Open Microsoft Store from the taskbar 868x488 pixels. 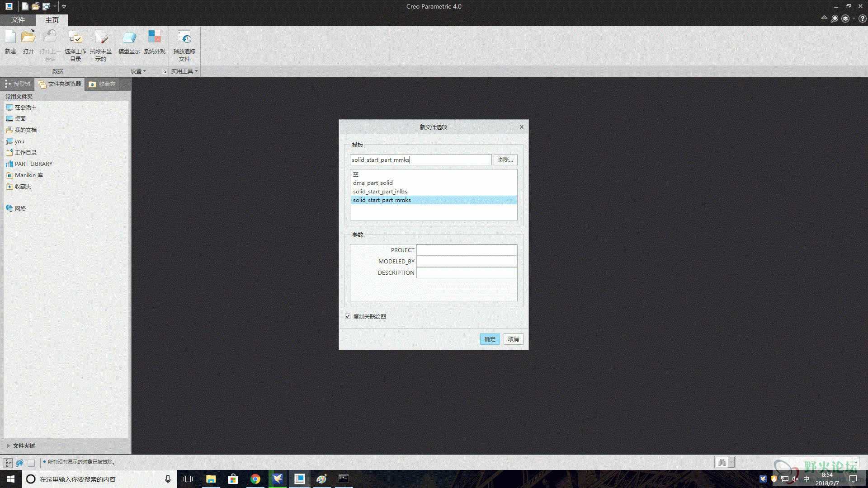pyautogui.click(x=233, y=479)
